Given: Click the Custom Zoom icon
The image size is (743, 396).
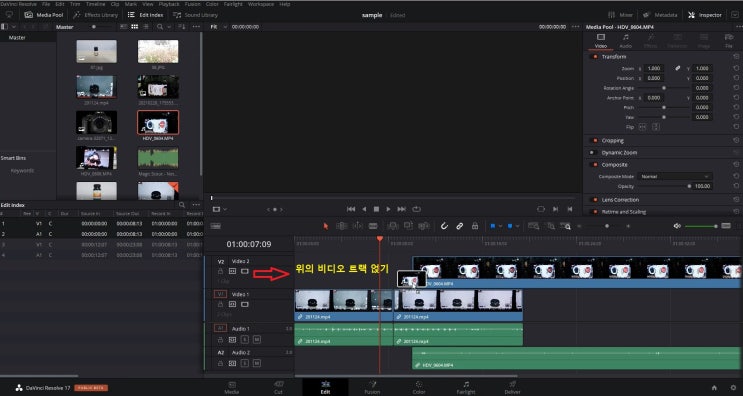Looking at the screenshot, I should [565, 226].
